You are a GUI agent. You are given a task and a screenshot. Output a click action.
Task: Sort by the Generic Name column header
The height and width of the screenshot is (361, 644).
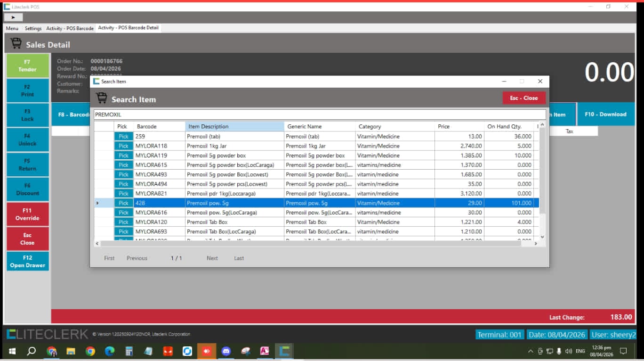point(320,126)
